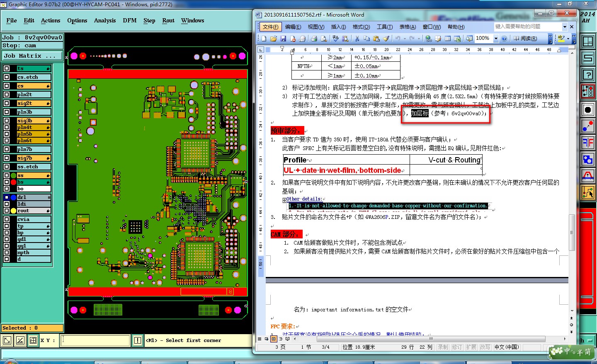597x364 pixels.
Task: Click the Word help question input box
Action: click(528, 27)
